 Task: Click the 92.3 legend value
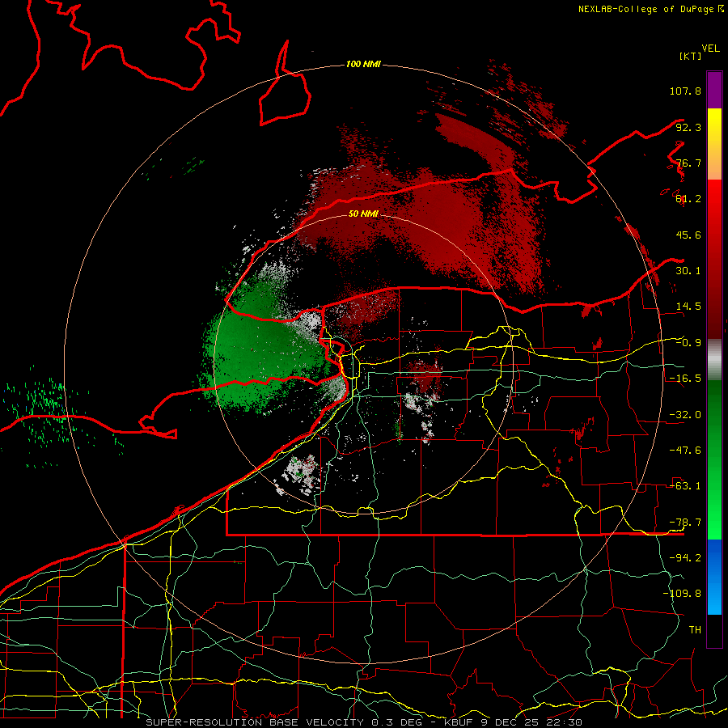(688, 127)
